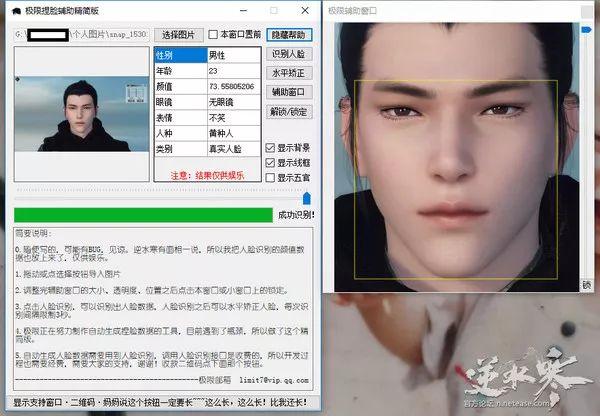This screenshot has width=600, height=416.
Task: Select the 表情 row label
Action: [181, 118]
